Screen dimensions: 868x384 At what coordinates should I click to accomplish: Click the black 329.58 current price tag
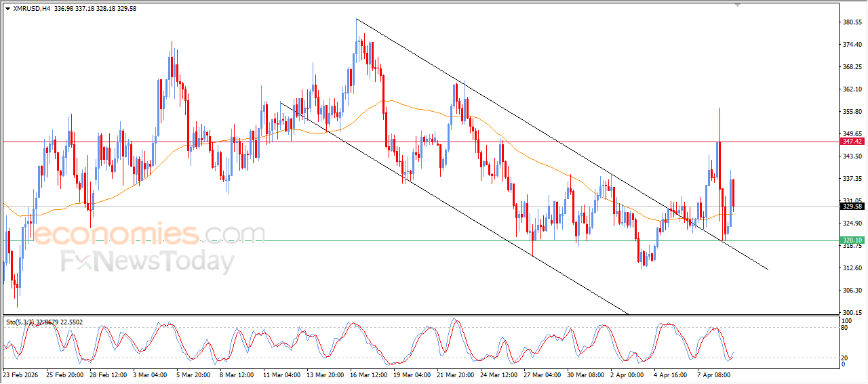pyautogui.click(x=852, y=207)
